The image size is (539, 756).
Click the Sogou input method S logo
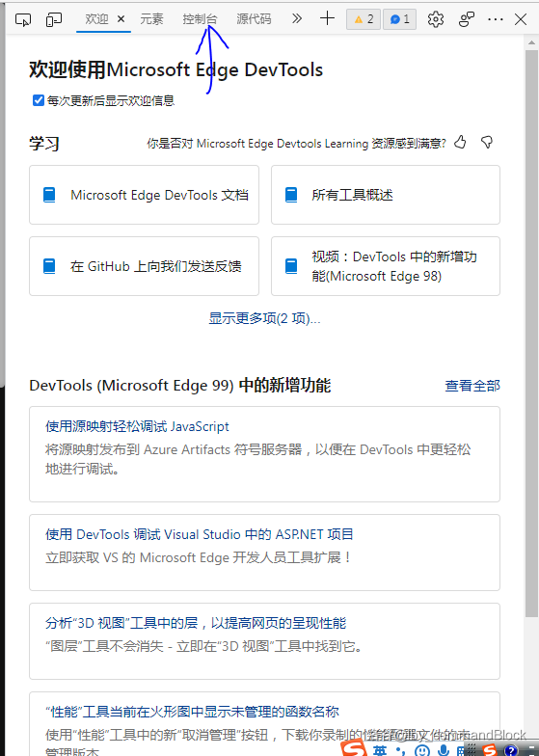coord(355,748)
